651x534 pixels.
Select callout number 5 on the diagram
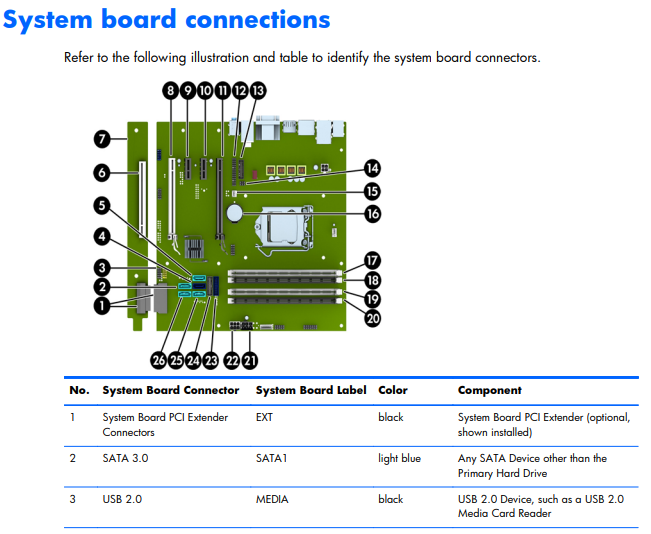102,206
